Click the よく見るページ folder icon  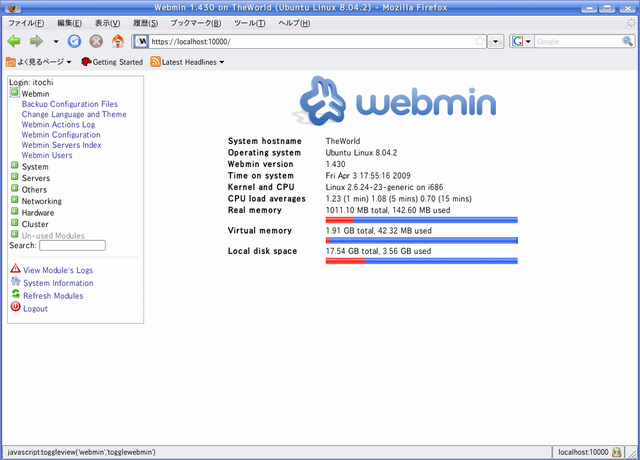tap(11, 62)
